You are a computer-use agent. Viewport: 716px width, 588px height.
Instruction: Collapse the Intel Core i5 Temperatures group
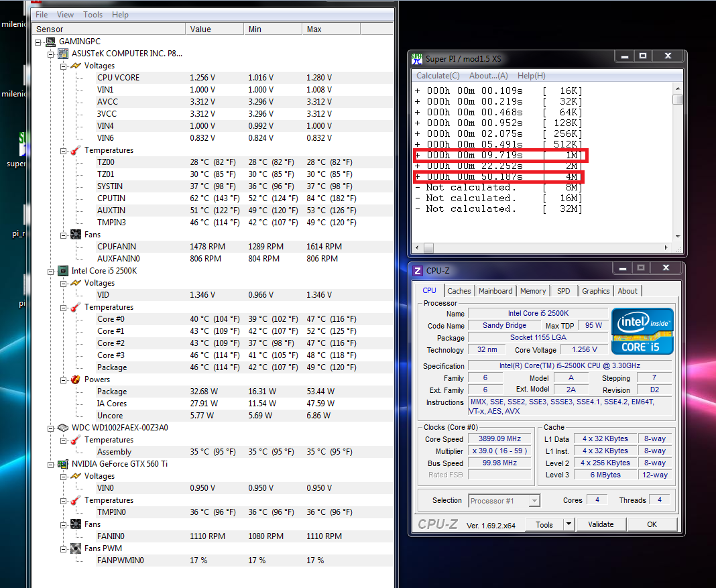[63, 307]
